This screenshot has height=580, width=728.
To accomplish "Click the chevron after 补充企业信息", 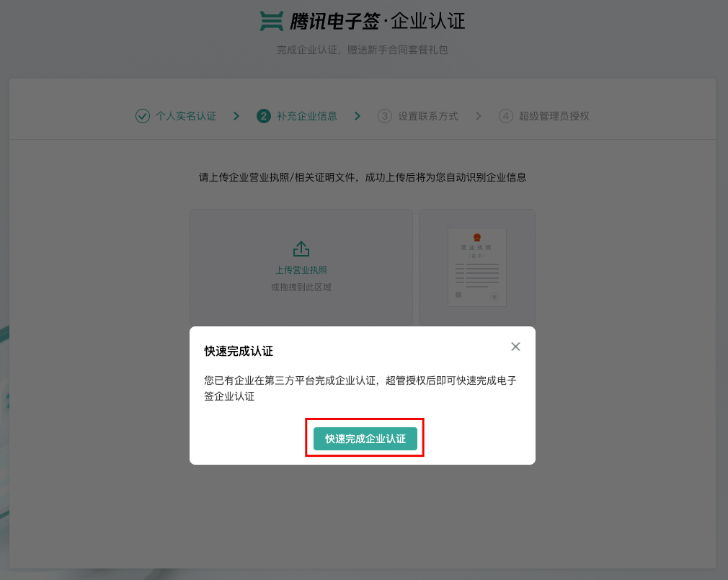I will click(357, 116).
